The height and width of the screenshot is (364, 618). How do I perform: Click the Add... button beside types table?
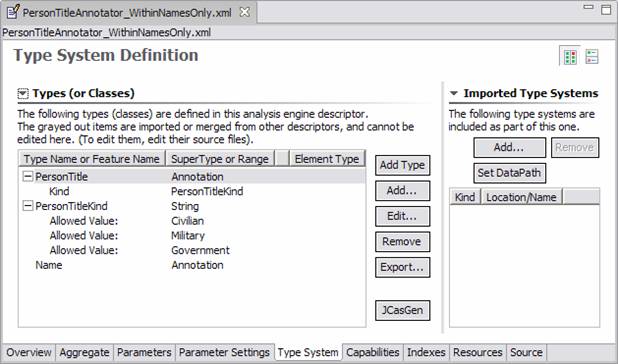click(402, 191)
